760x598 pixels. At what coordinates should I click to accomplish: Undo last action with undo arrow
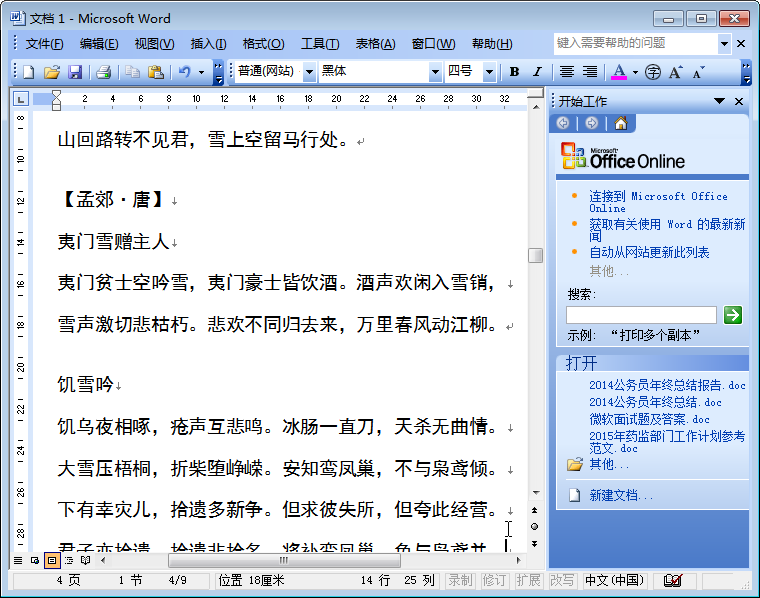pyautogui.click(x=185, y=72)
